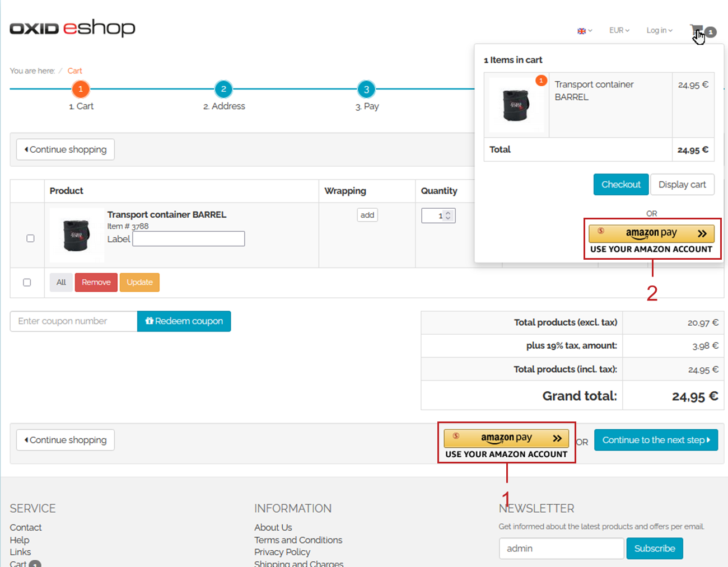Focus the Enter coupon number field
728x567 pixels.
point(73,321)
